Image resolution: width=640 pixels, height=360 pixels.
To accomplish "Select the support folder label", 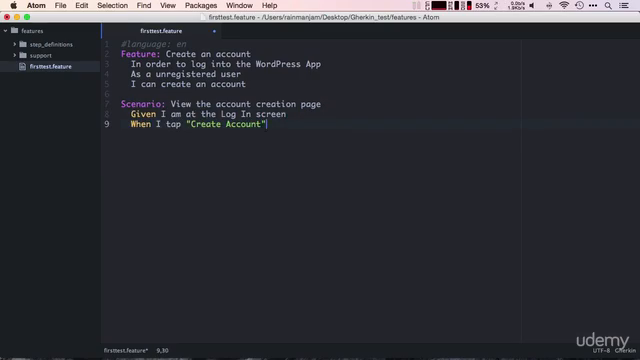I will 40,56.
